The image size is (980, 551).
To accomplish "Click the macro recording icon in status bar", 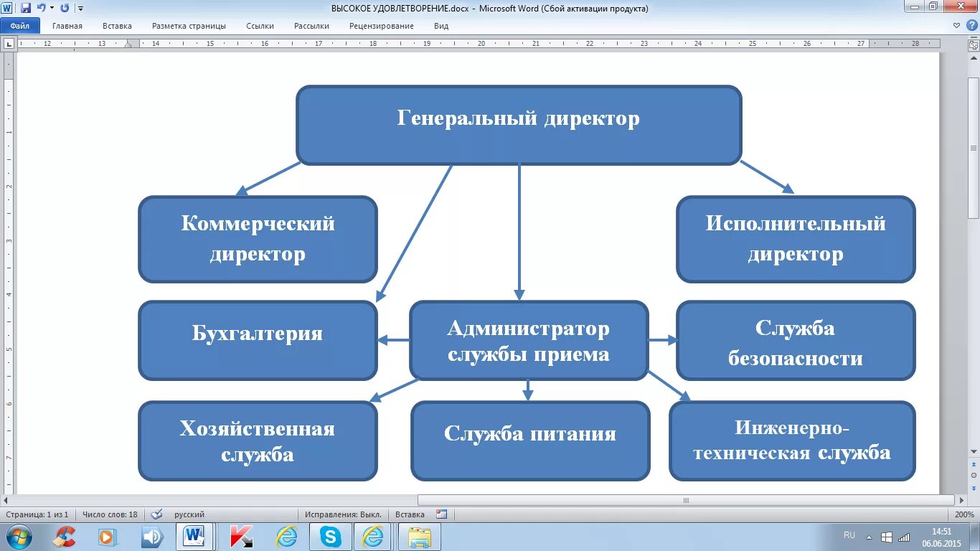I will 441,514.
